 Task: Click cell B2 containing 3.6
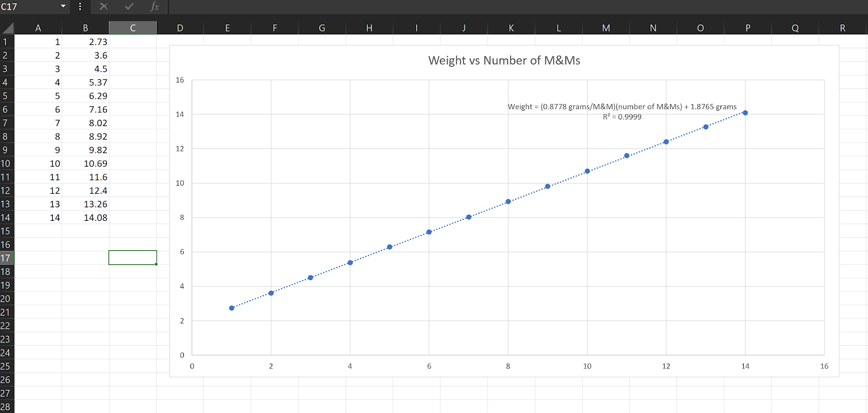coord(85,55)
